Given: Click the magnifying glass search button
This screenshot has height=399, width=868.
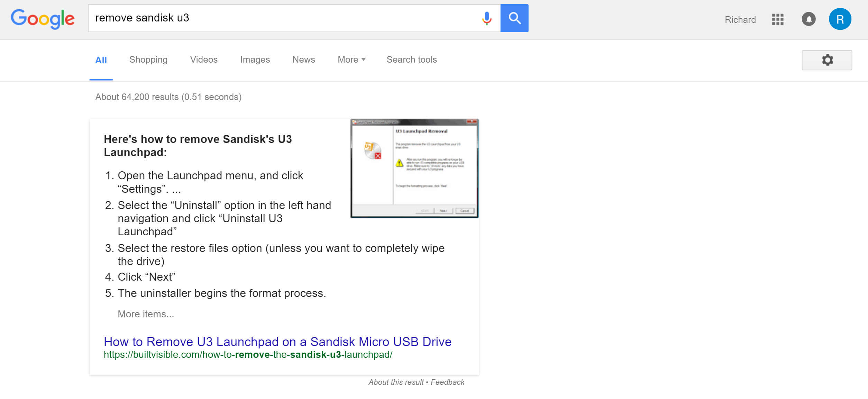Looking at the screenshot, I should pos(514,18).
